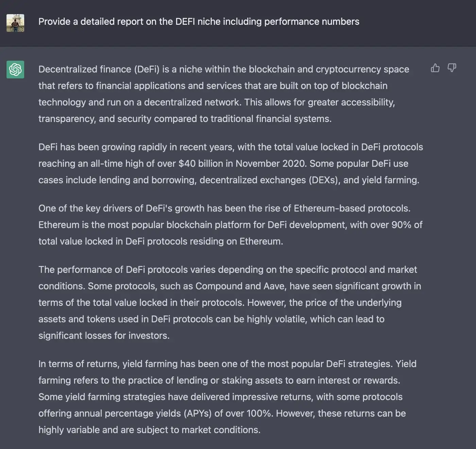Click the user profile avatar

click(x=15, y=23)
